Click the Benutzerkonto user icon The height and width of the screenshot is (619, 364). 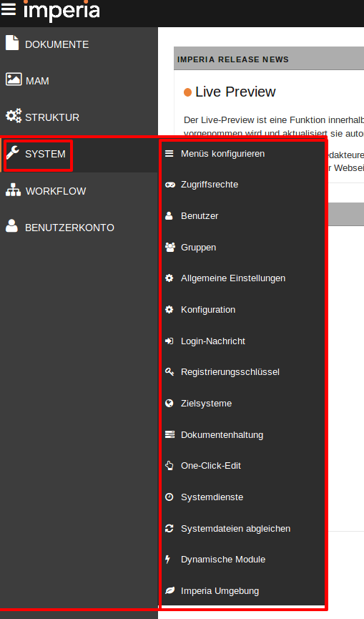(x=12, y=226)
